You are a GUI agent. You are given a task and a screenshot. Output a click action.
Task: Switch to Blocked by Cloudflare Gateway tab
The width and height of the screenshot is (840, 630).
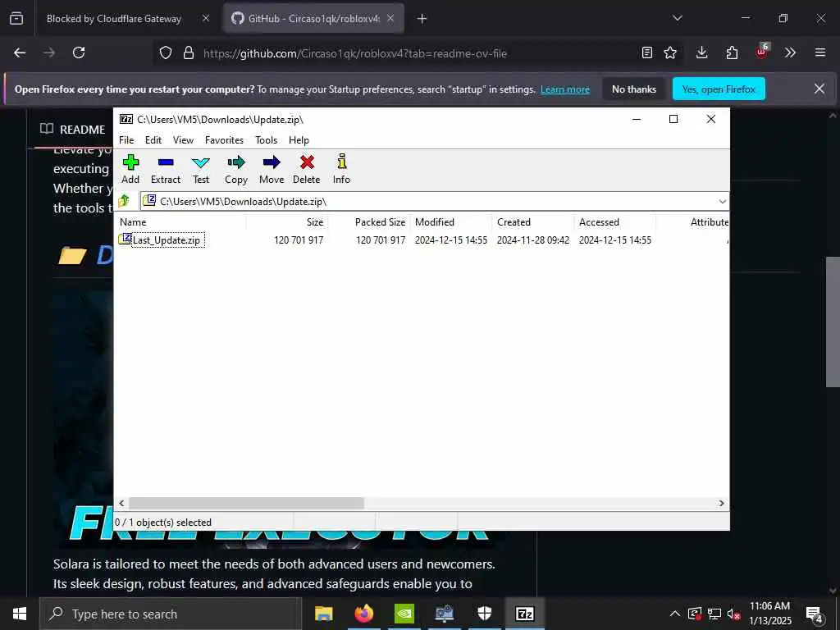coord(114,19)
